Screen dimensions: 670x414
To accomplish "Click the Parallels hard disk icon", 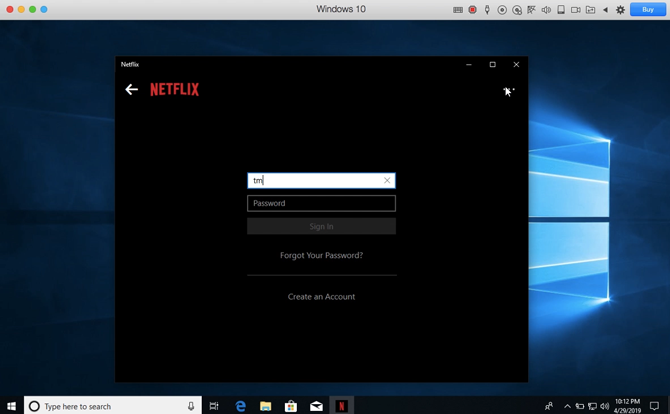I will click(561, 10).
